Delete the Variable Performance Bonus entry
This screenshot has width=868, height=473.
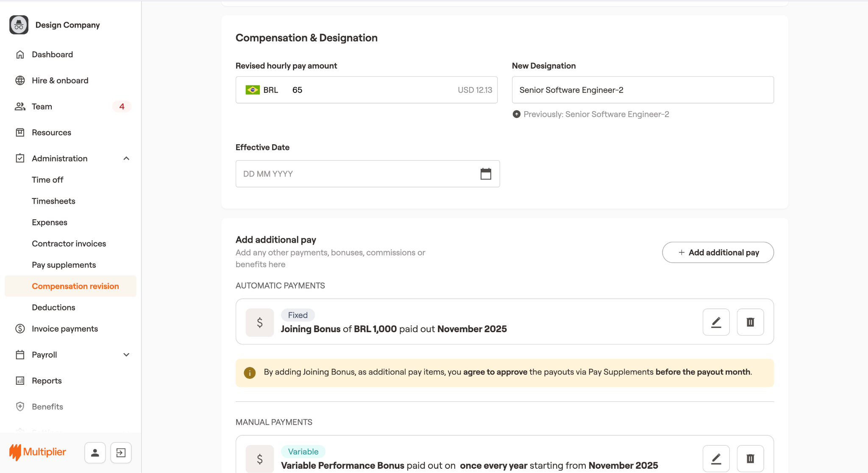(x=750, y=459)
